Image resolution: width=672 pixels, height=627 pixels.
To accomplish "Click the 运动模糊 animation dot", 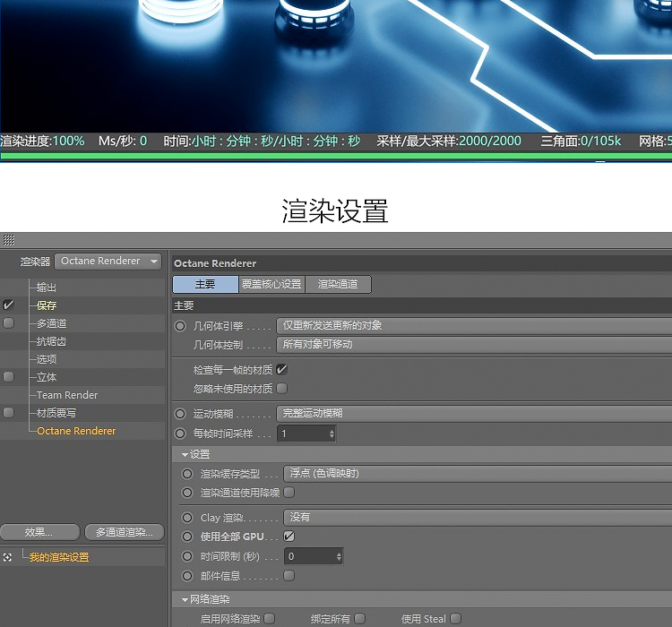I will pos(180,414).
